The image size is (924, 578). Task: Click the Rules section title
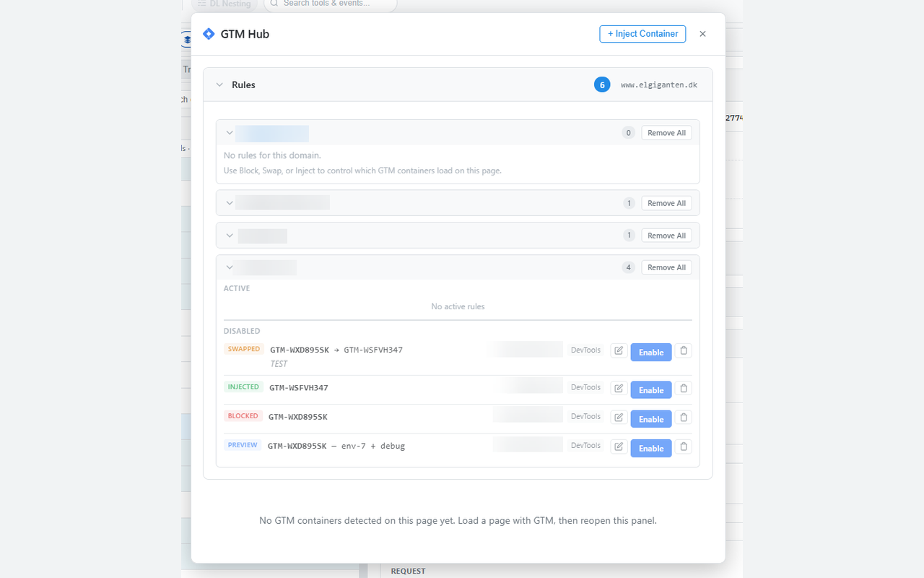(x=243, y=85)
